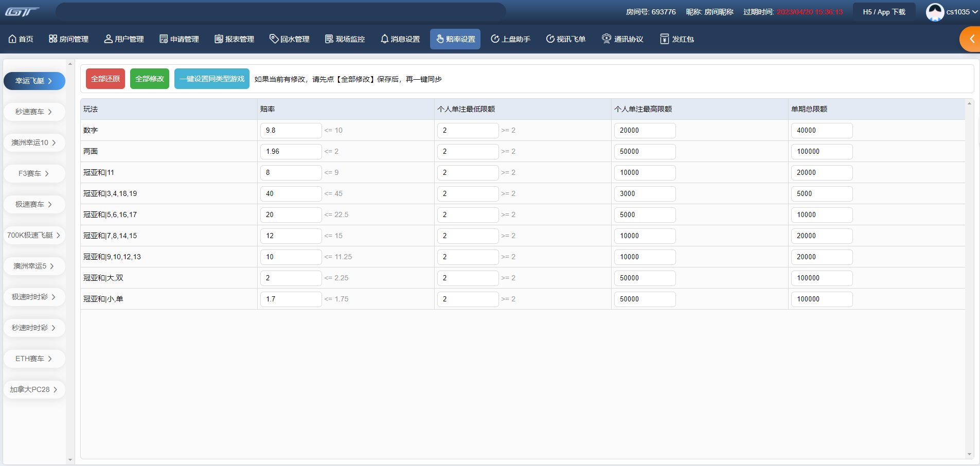
Task: Select F3赛车 game in sidebar
Action: (34, 173)
